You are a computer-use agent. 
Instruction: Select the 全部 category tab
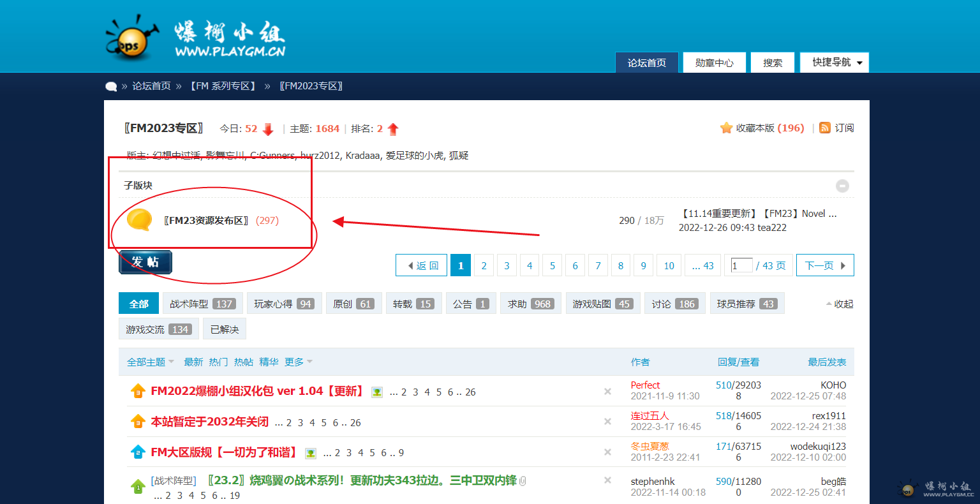pyautogui.click(x=138, y=304)
